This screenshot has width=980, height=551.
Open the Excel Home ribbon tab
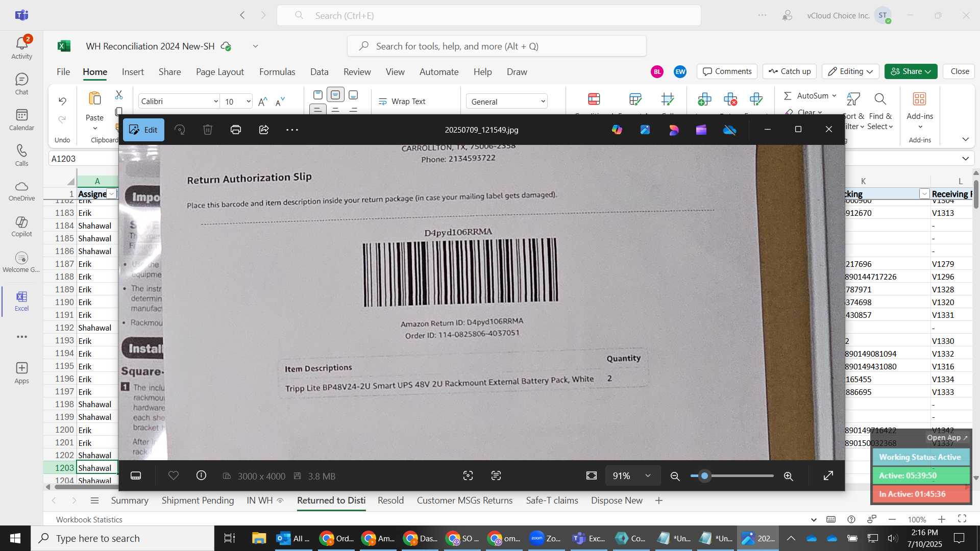coord(95,72)
